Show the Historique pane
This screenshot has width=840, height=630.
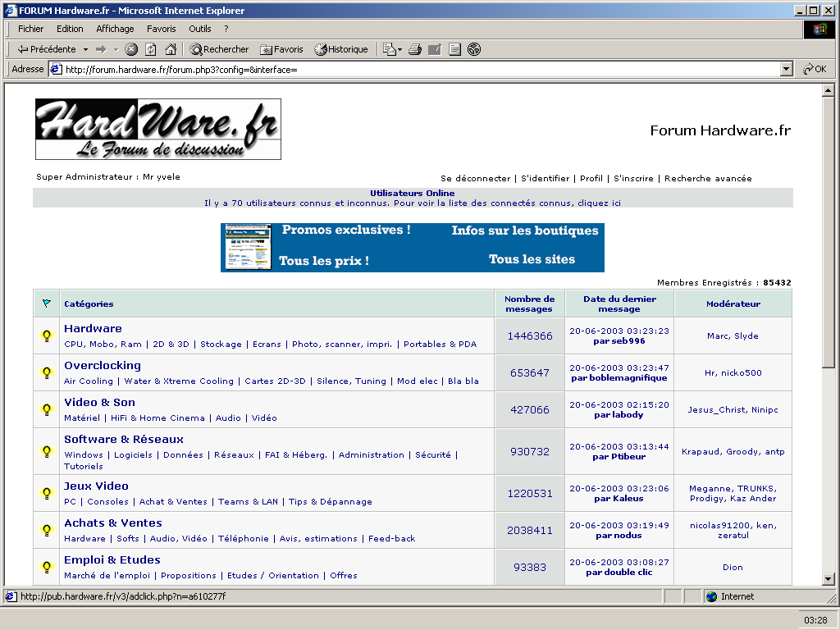point(341,49)
